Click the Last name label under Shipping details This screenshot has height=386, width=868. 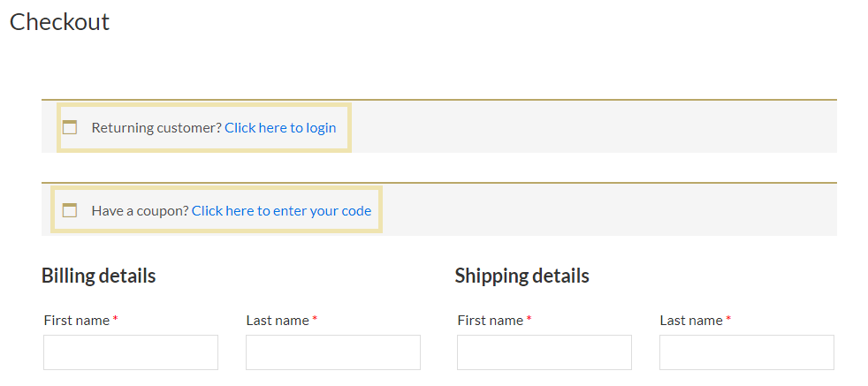point(691,320)
